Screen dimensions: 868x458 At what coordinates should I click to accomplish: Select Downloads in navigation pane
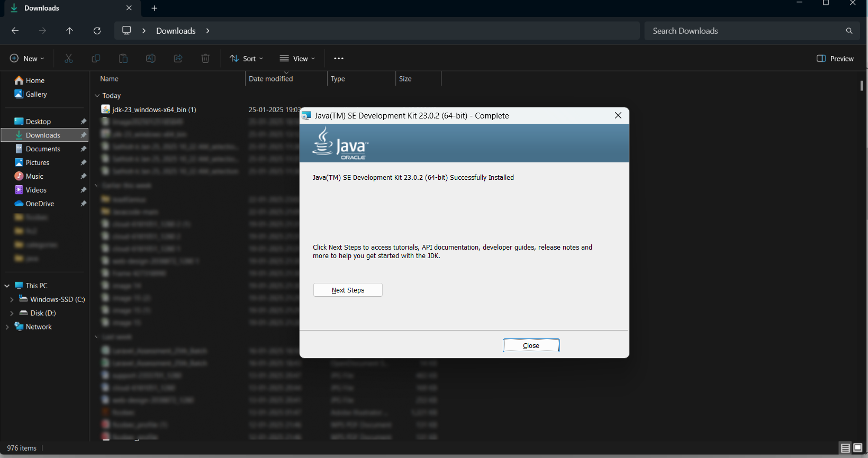[x=44, y=135]
